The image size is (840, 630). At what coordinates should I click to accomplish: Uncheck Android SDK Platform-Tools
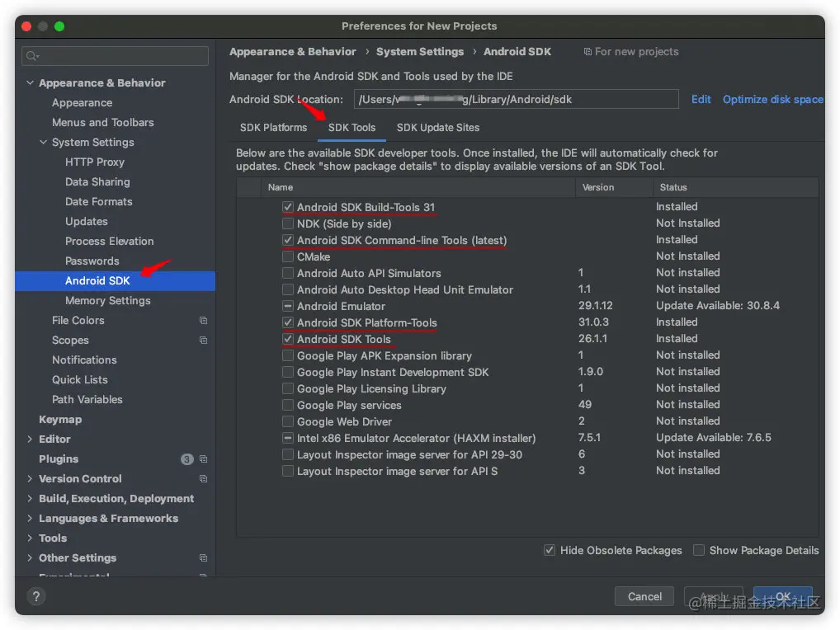(x=288, y=322)
